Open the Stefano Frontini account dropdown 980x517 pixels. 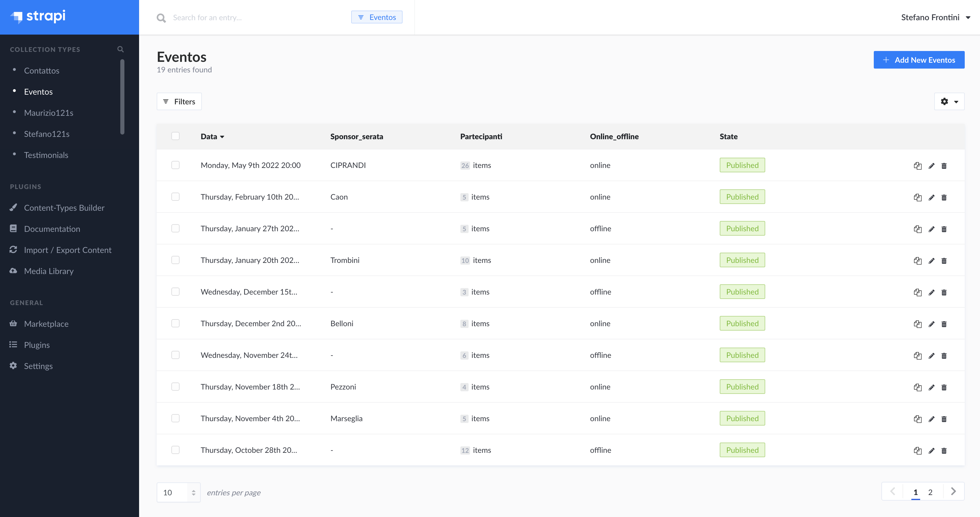pos(936,17)
